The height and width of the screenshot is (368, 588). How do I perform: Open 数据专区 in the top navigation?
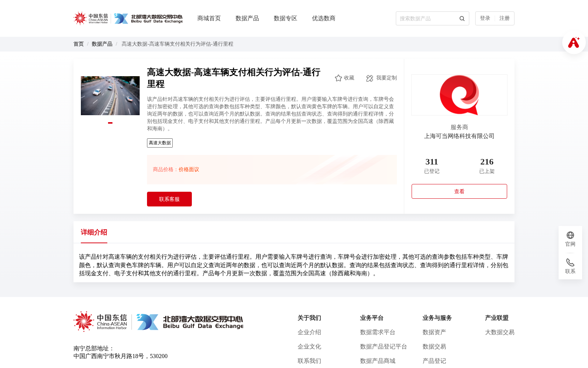pyautogui.click(x=286, y=18)
